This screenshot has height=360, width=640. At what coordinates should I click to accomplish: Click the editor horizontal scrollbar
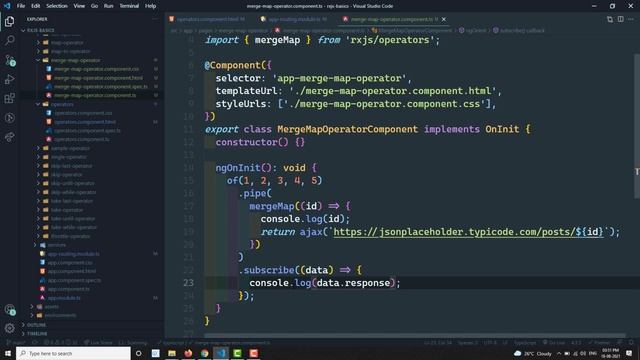(414, 336)
